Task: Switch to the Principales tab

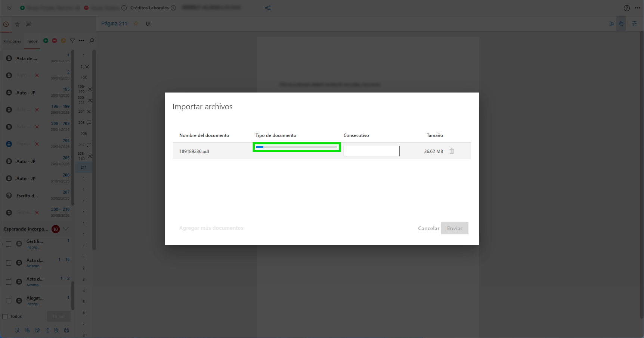Action: [12, 41]
